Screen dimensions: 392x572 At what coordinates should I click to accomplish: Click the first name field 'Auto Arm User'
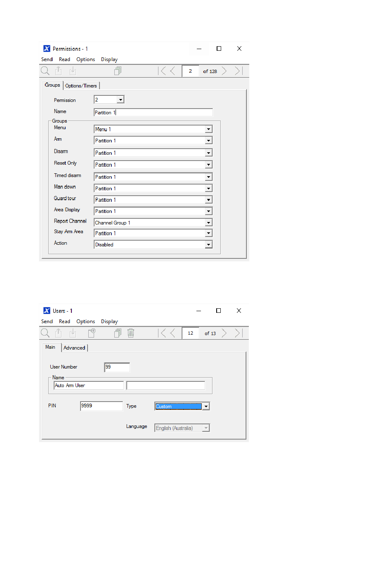coord(89,385)
